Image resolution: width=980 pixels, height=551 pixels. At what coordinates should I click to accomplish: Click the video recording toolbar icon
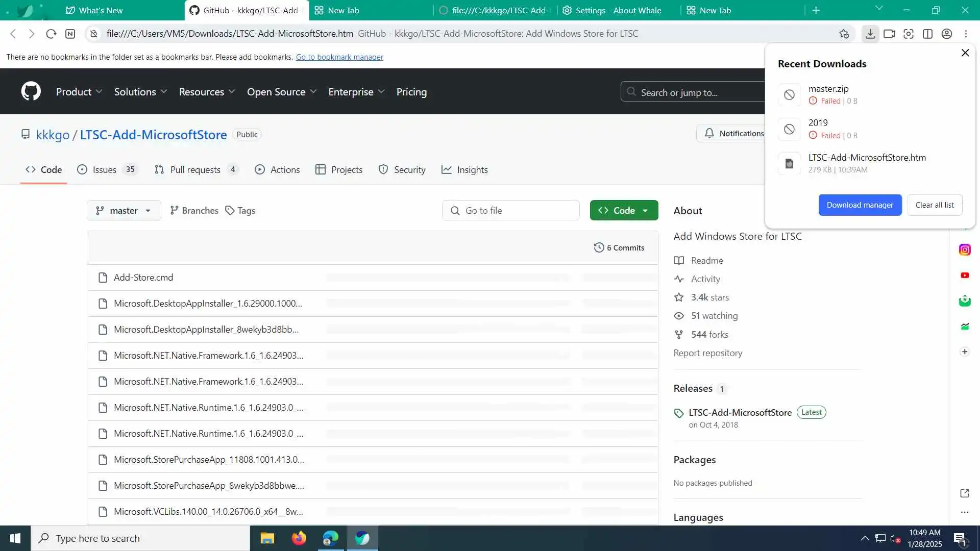pos(889,34)
